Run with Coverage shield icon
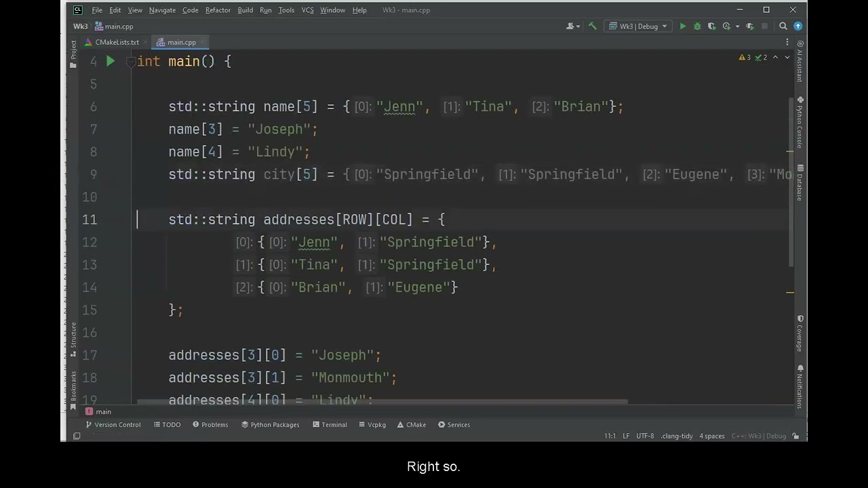Viewport: 868px width, 488px height. (711, 26)
